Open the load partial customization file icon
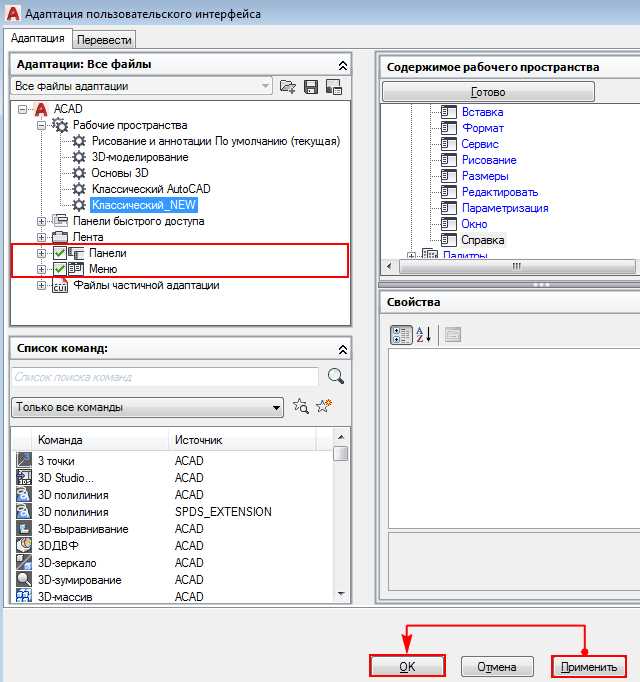Viewport: 640px width, 682px height. coord(288,87)
